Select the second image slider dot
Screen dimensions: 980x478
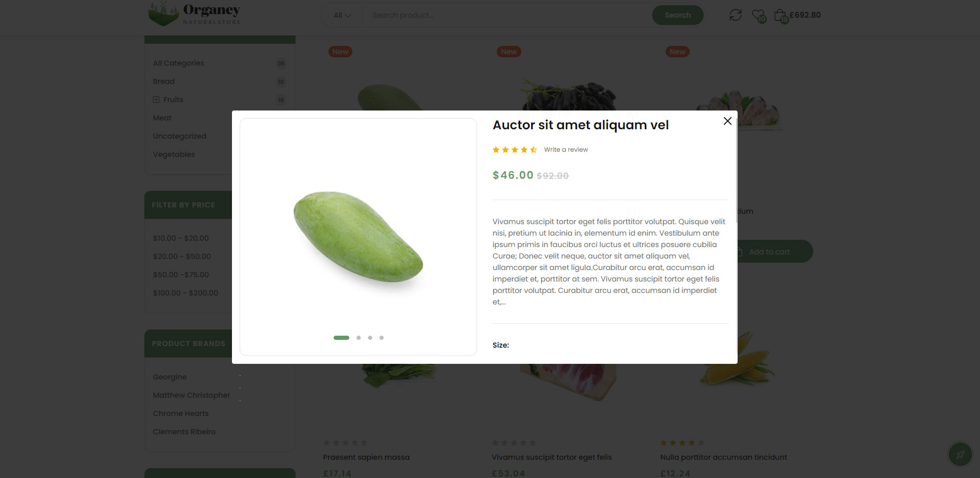coord(359,338)
